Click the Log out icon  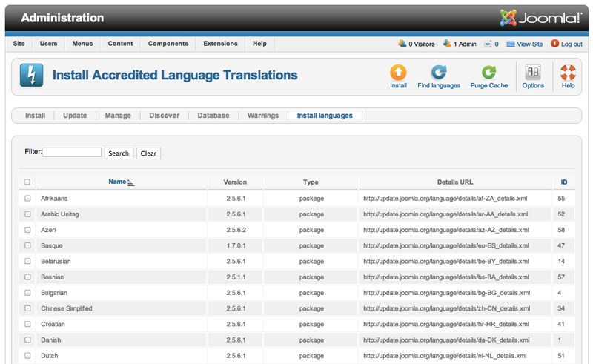(x=555, y=44)
